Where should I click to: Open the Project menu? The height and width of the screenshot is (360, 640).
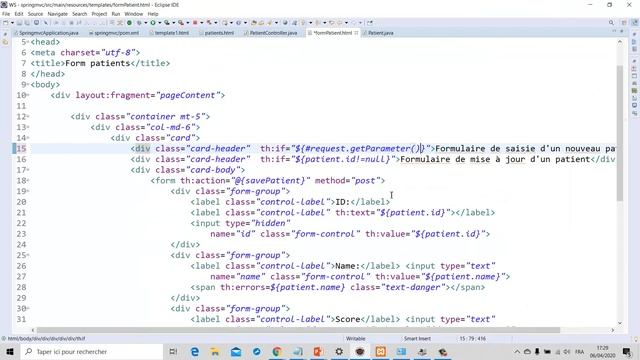[99, 14]
